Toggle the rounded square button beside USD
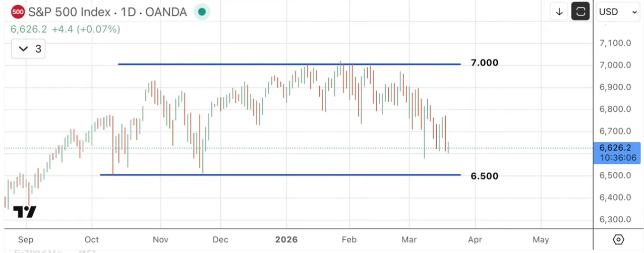This screenshot has height=253, width=644. tap(580, 12)
